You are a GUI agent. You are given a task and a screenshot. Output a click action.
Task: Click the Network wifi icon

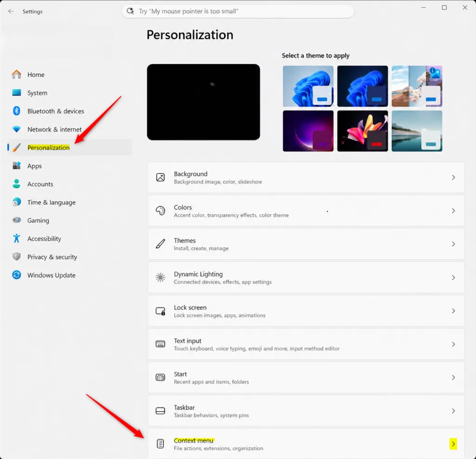pyautogui.click(x=16, y=129)
